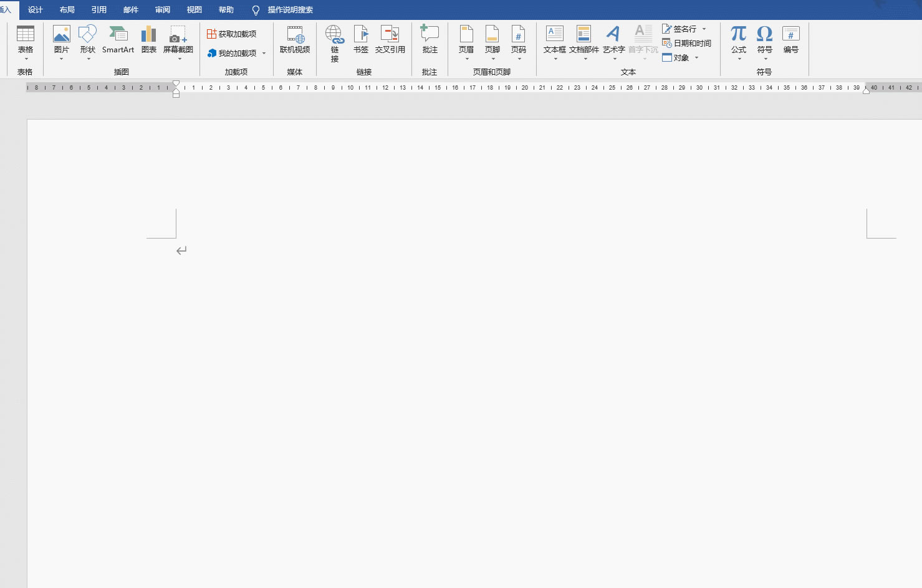
Task: Click the 操作说明搜索 search box
Action: [291, 10]
